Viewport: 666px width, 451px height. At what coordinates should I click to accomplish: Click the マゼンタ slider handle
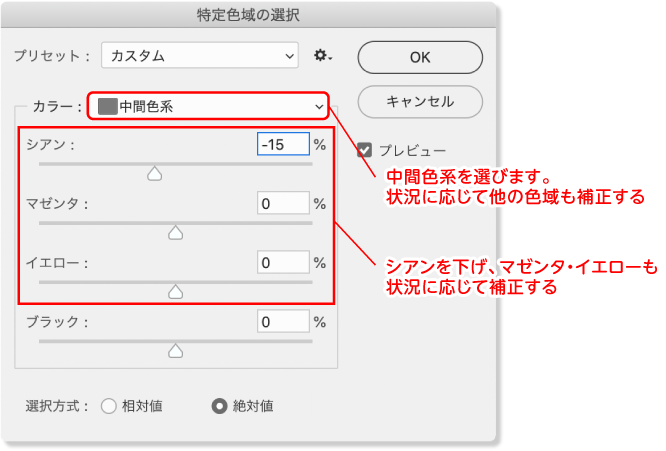click(175, 233)
